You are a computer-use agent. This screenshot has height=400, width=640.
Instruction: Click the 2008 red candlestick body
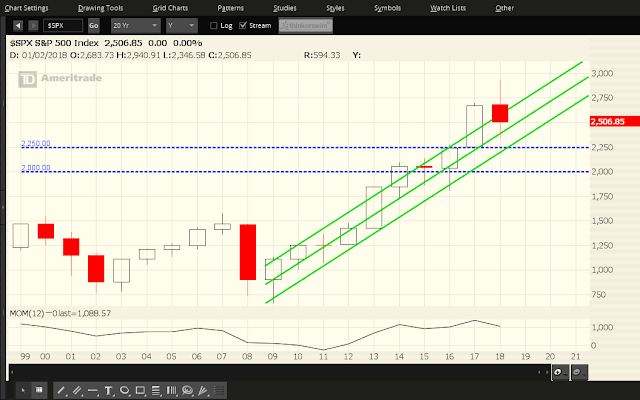tap(248, 252)
